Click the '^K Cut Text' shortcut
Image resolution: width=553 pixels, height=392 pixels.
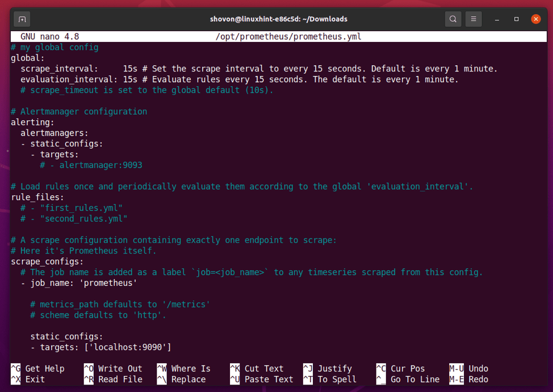click(257, 368)
